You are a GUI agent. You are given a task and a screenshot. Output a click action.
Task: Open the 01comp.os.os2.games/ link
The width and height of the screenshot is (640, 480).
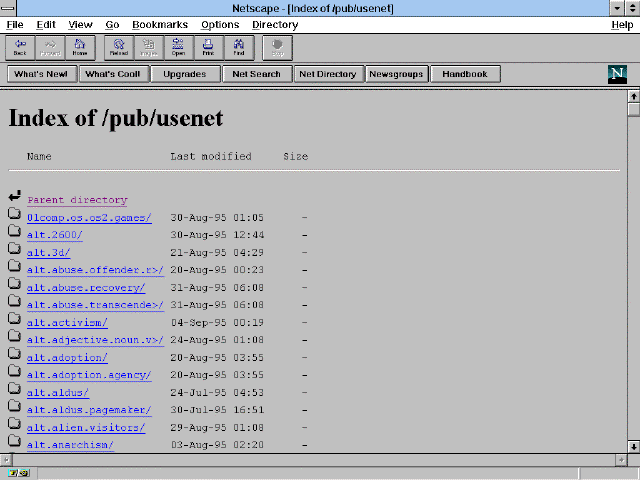pyautogui.click(x=89, y=218)
